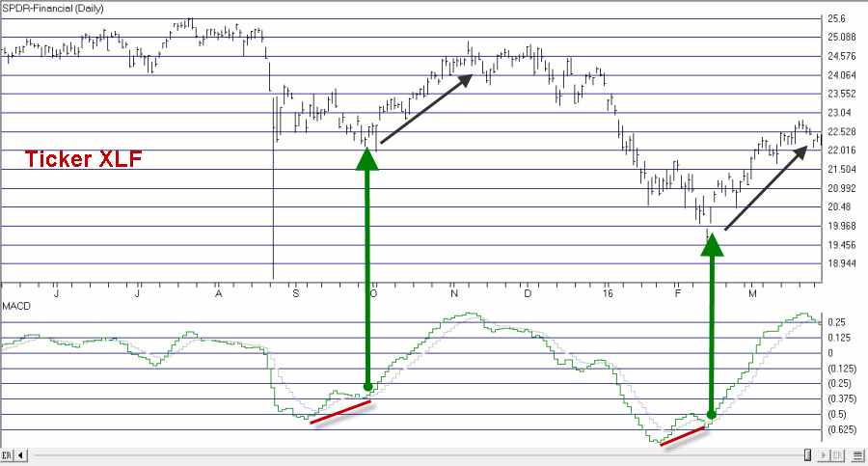Click the 'A' month label on time axis
The image size is (868, 466).
(x=219, y=293)
